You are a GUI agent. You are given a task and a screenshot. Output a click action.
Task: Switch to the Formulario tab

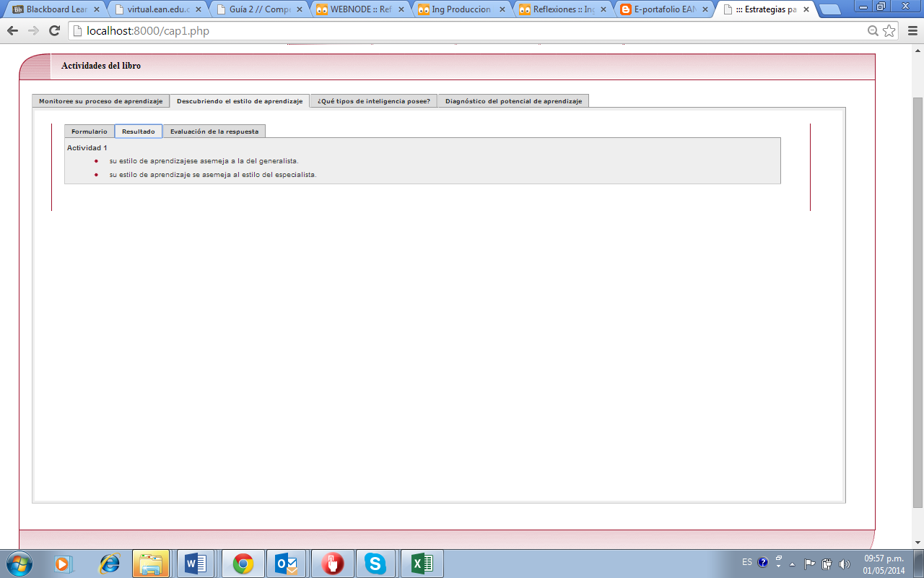tap(89, 131)
